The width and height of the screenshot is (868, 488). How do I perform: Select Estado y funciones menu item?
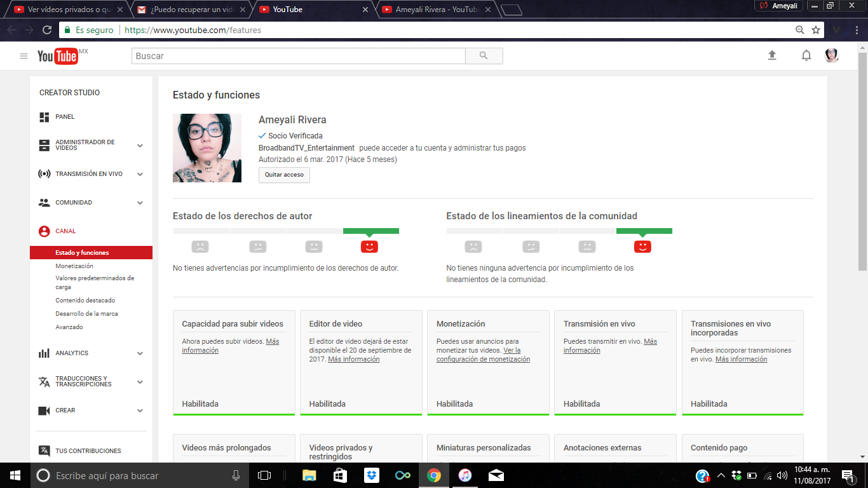coord(91,253)
